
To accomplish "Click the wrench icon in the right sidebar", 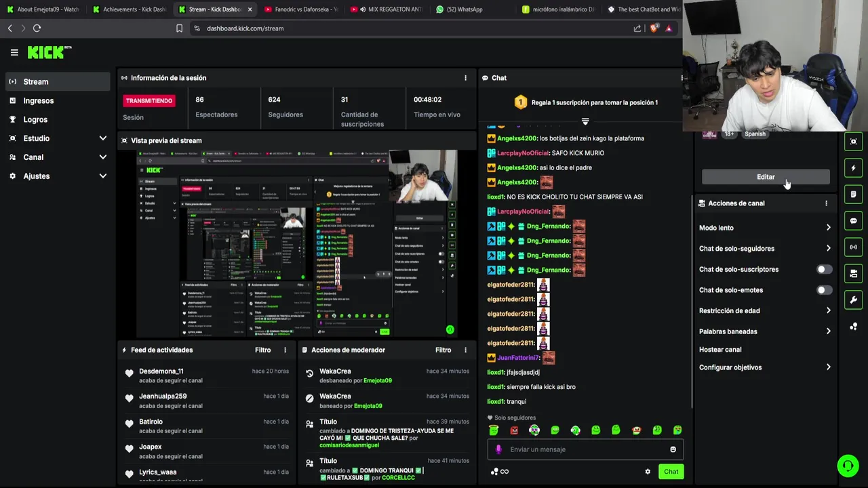I will 853,300.
